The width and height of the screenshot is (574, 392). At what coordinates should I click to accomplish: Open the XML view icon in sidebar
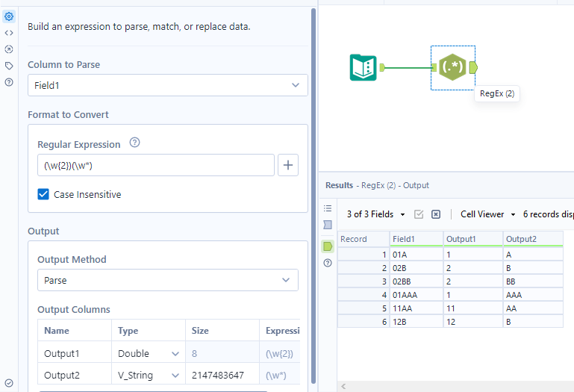9,33
